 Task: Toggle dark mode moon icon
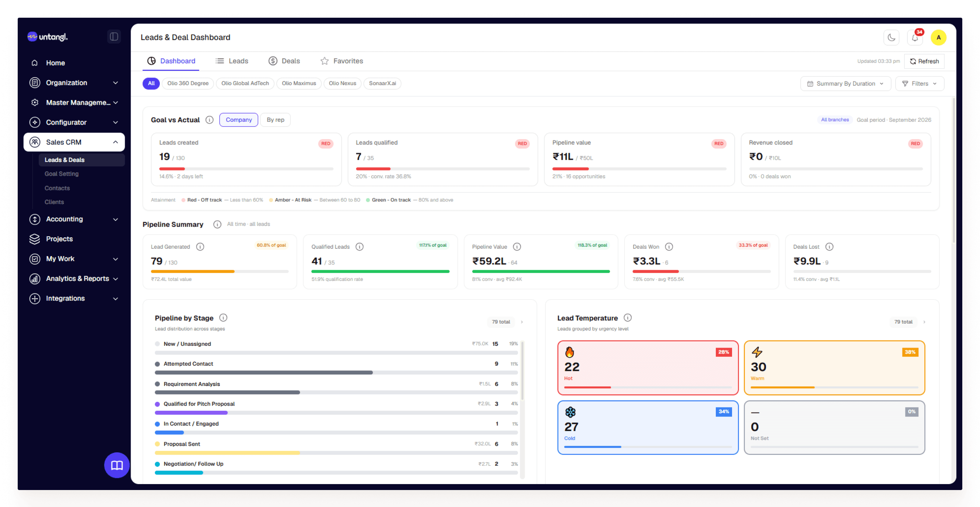[x=891, y=37]
